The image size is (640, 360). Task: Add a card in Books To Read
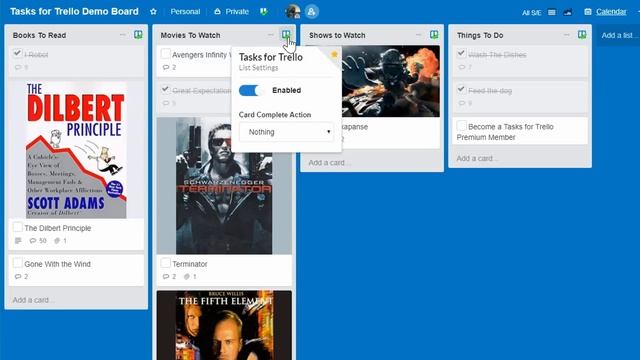click(x=33, y=300)
